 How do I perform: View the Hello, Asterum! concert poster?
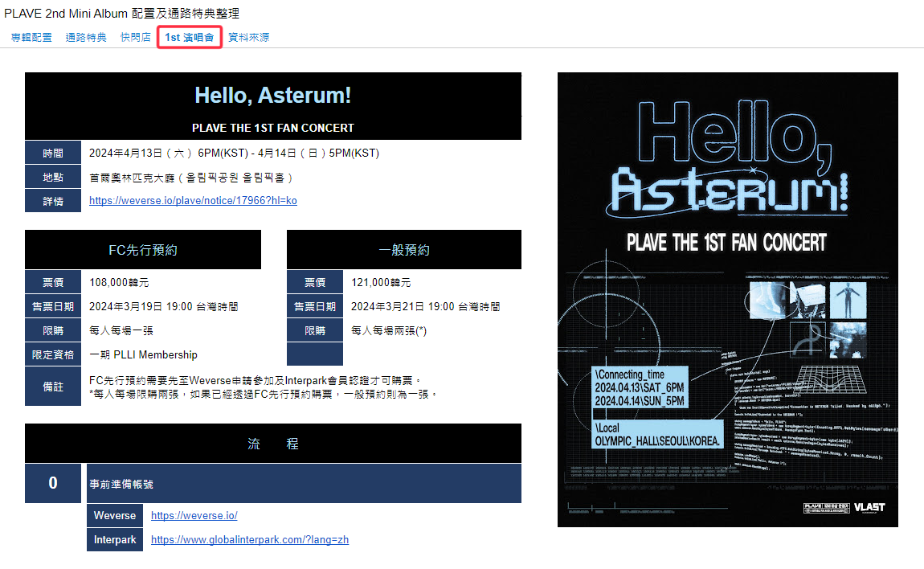(x=728, y=300)
